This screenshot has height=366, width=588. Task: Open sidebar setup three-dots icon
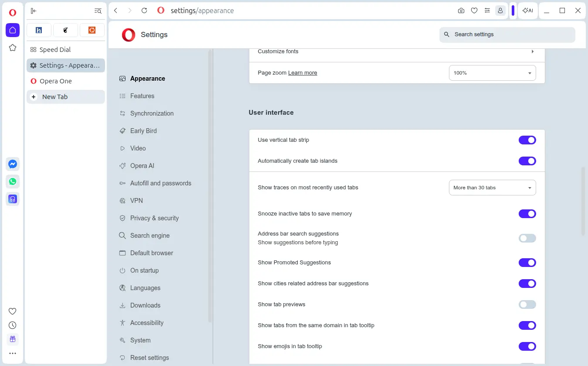[x=13, y=353]
